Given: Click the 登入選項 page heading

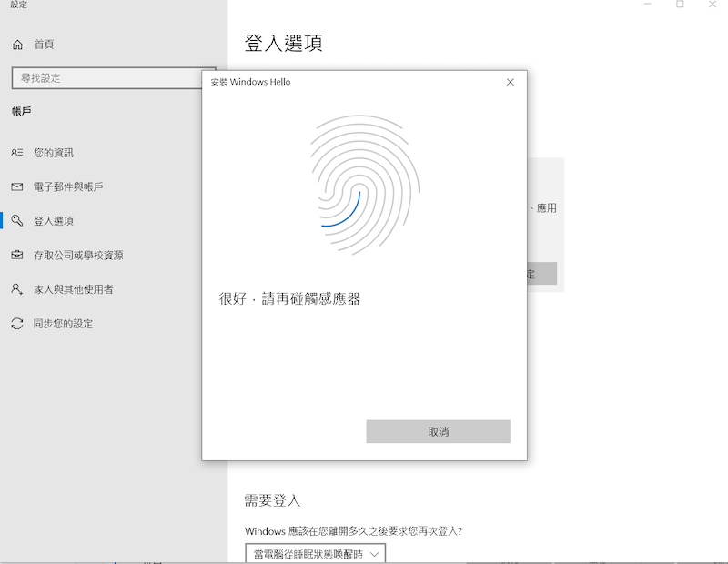Looking at the screenshot, I should coord(283,43).
